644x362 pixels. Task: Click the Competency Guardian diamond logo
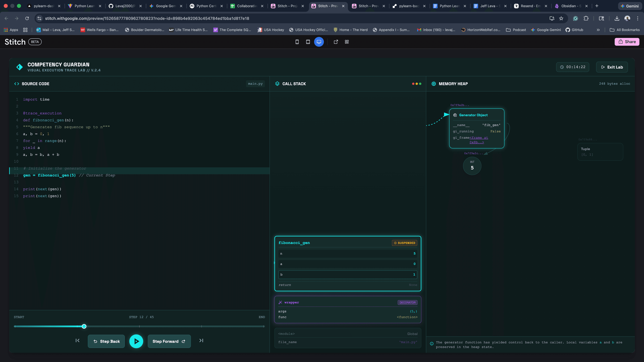(x=20, y=67)
